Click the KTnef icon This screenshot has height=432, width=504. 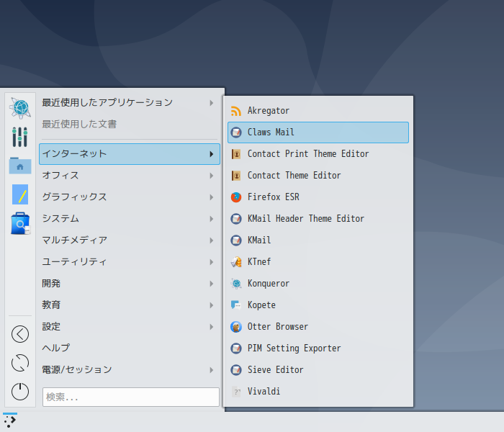[x=236, y=262]
